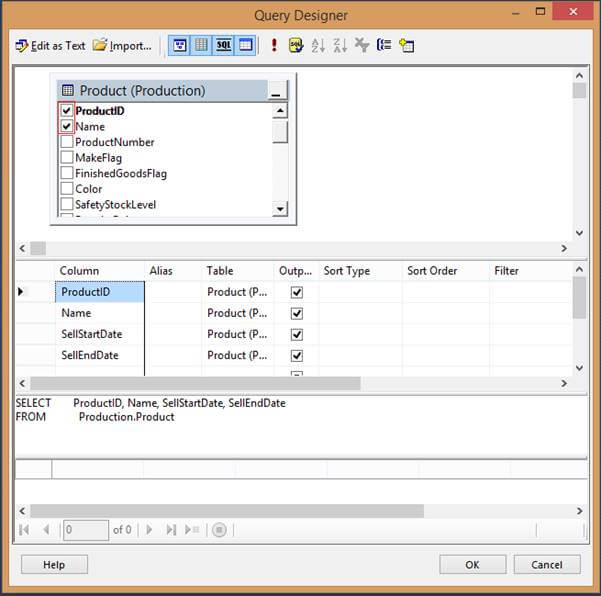Go to last record in results navigator

coord(171,530)
